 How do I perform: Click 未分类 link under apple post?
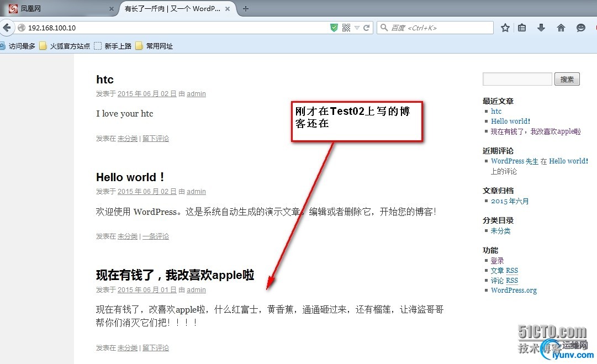[x=127, y=348]
